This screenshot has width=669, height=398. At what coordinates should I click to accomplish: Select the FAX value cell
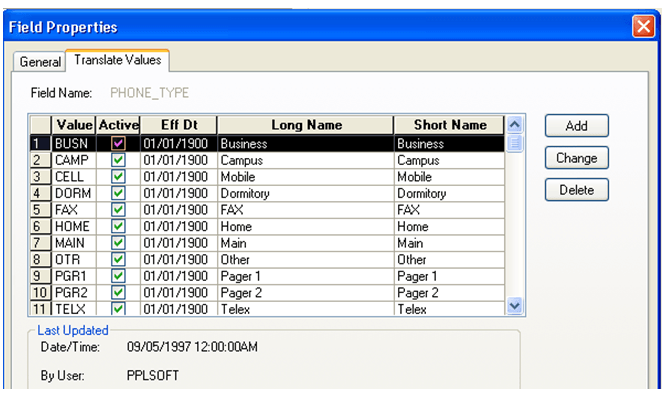pyautogui.click(x=74, y=209)
